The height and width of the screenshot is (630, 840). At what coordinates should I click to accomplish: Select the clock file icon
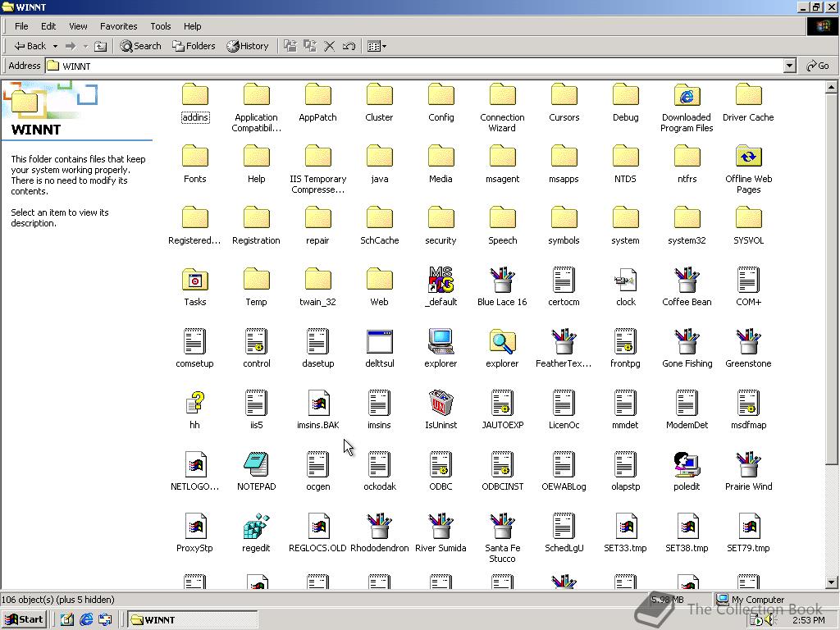click(625, 280)
